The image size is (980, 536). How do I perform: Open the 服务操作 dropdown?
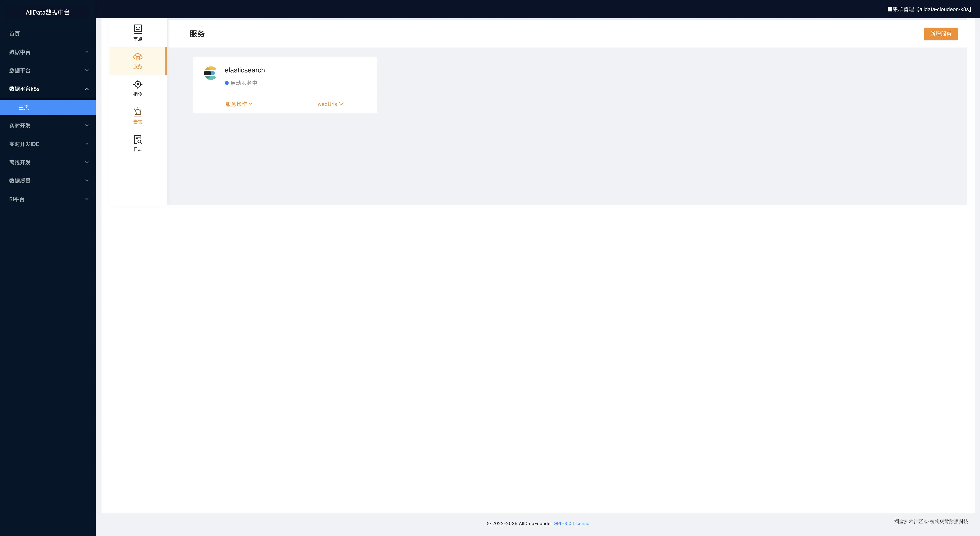pos(239,104)
